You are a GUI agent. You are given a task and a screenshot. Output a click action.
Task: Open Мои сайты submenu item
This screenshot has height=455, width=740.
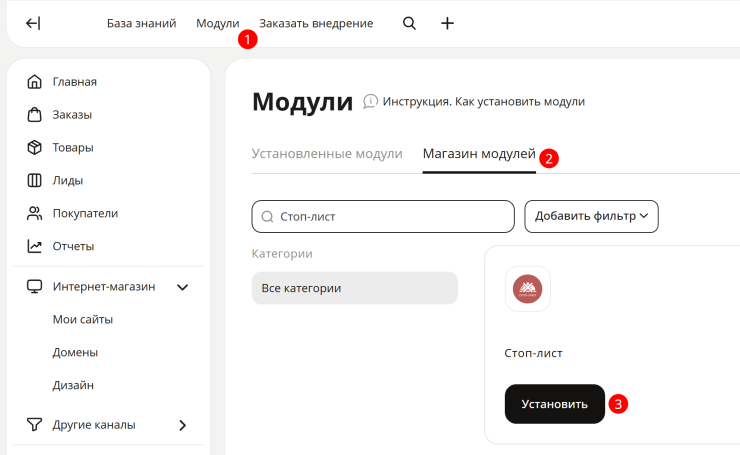[83, 320]
